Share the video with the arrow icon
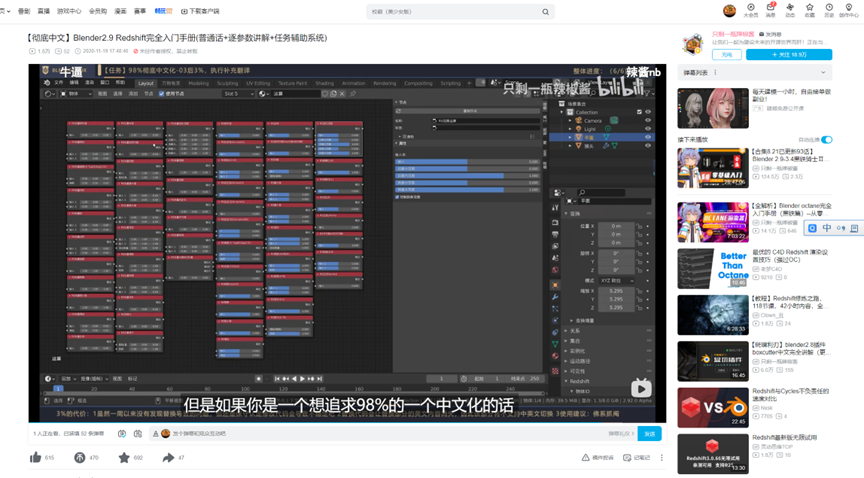 168,457
